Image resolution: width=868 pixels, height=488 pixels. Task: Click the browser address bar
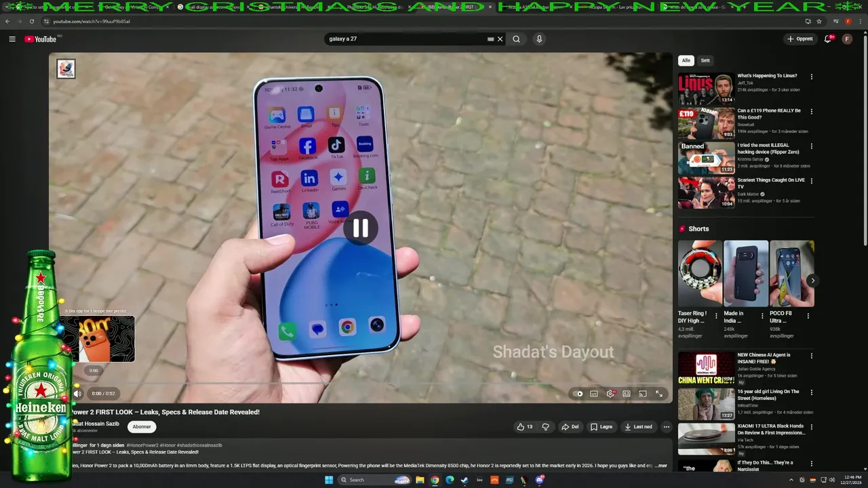(420, 21)
